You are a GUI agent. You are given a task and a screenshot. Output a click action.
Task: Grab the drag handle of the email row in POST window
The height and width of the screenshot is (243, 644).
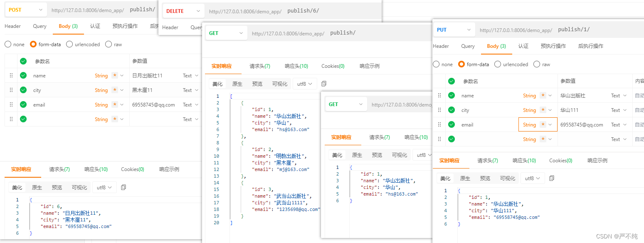[11, 105]
